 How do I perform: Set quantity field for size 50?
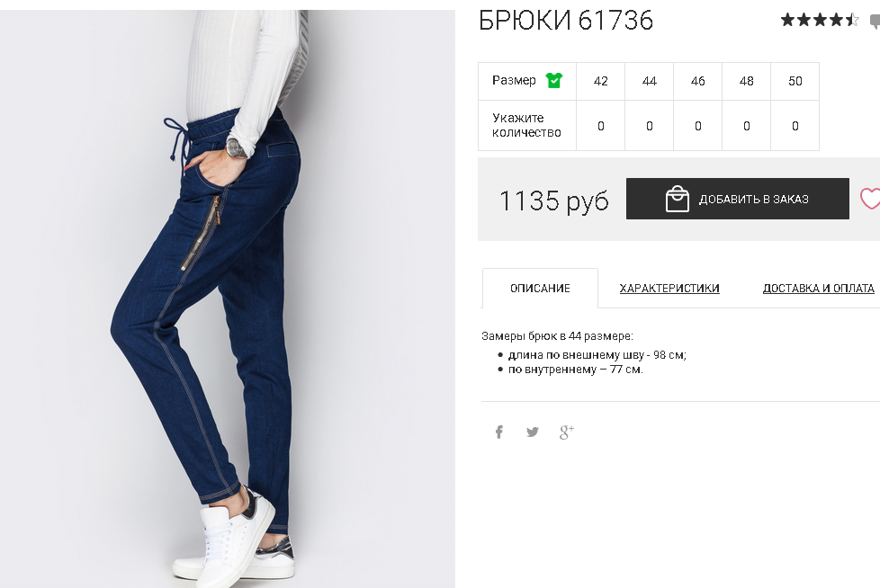(795, 126)
